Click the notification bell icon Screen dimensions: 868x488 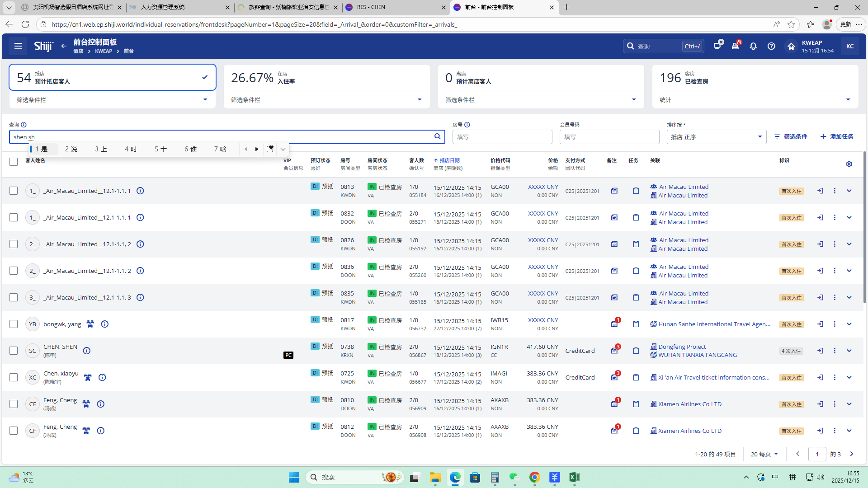click(x=753, y=46)
